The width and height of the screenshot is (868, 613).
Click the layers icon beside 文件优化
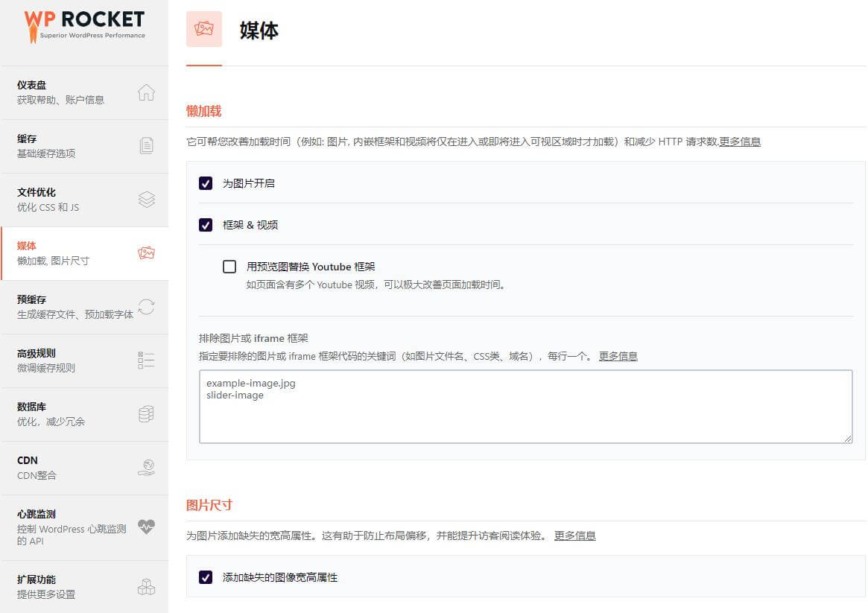point(147,200)
